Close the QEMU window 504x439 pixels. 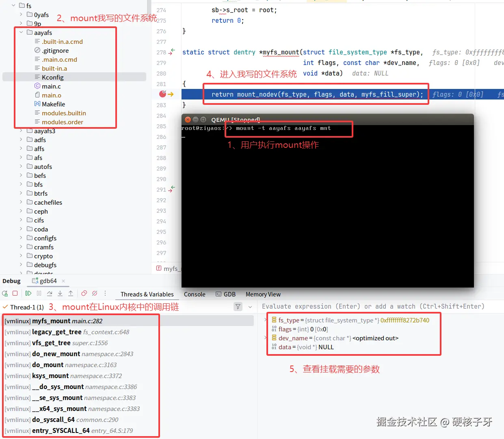[x=188, y=119]
